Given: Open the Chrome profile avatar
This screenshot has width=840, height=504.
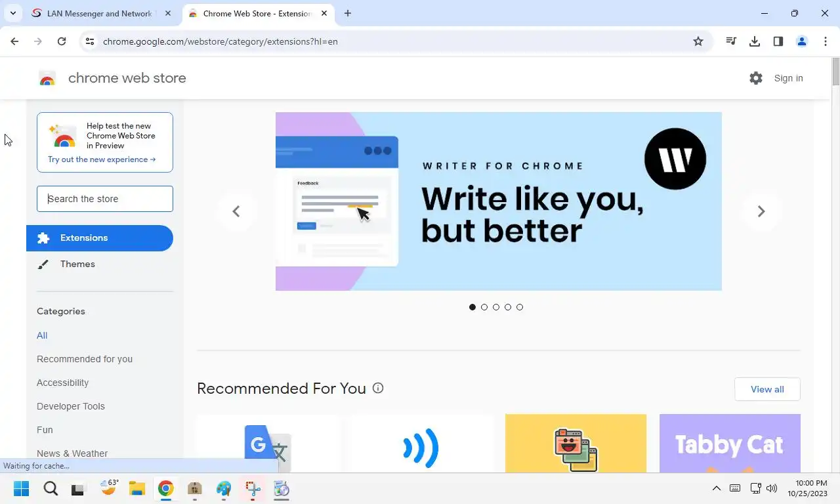Looking at the screenshot, I should (x=802, y=41).
